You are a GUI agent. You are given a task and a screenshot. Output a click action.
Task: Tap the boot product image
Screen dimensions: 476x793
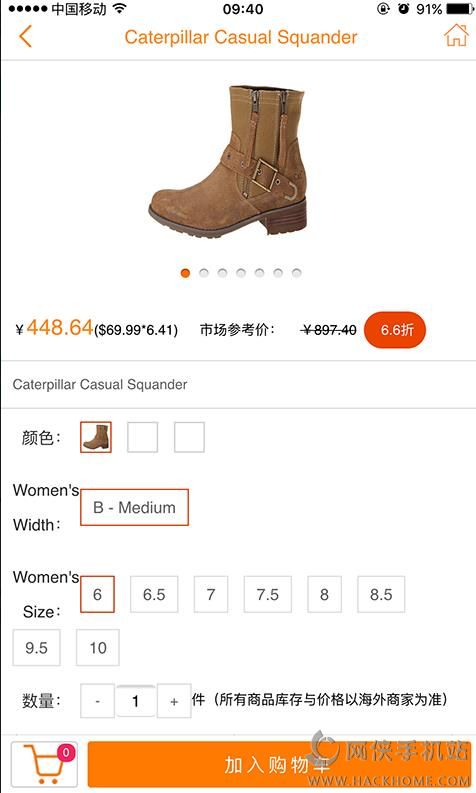coord(230,161)
